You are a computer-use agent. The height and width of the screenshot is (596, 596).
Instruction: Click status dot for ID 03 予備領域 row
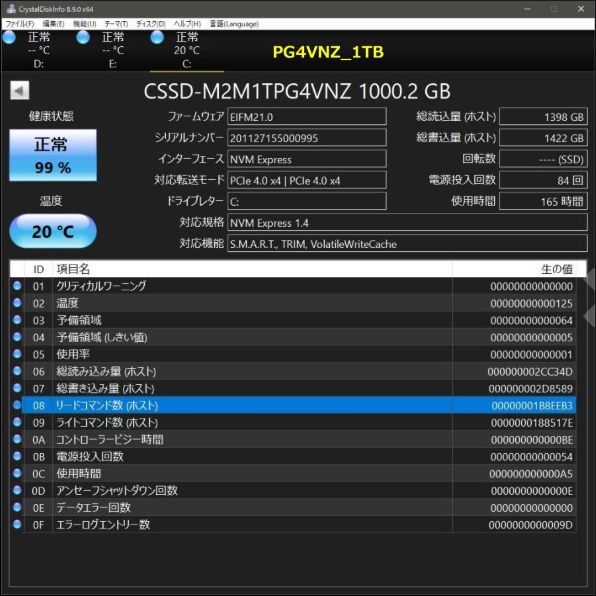pos(17,320)
